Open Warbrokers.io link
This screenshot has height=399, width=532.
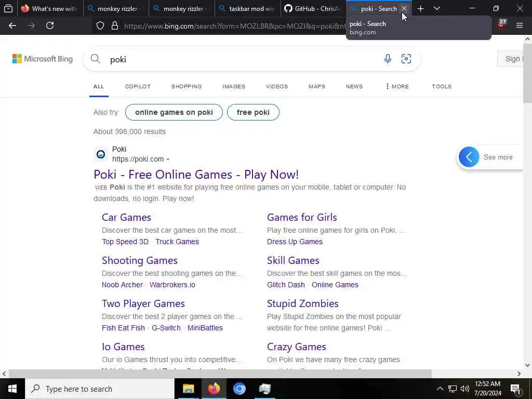[172, 285]
